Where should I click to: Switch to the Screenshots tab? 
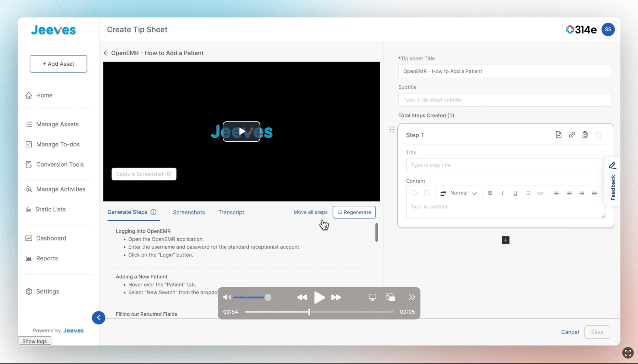(x=189, y=212)
